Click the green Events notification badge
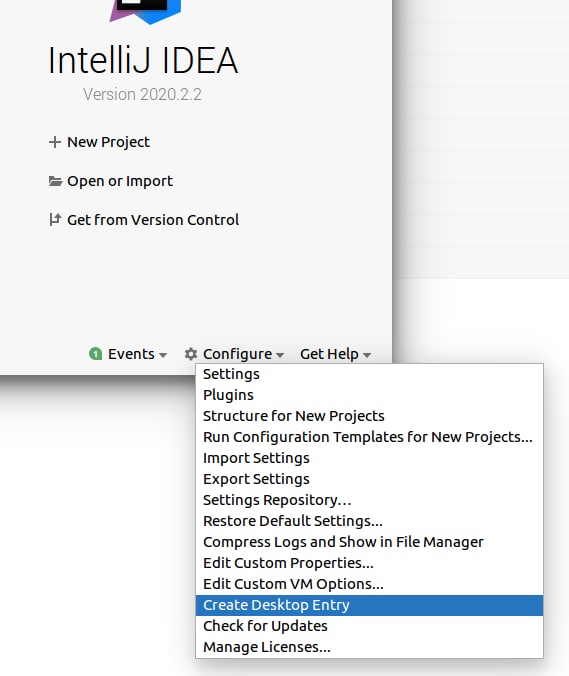This screenshot has height=676, width=569. 95,354
